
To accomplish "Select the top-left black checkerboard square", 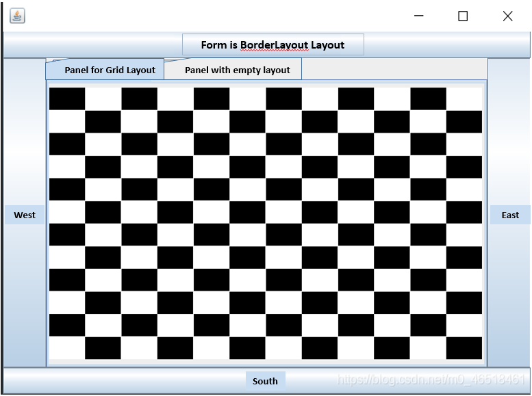I will click(67, 98).
